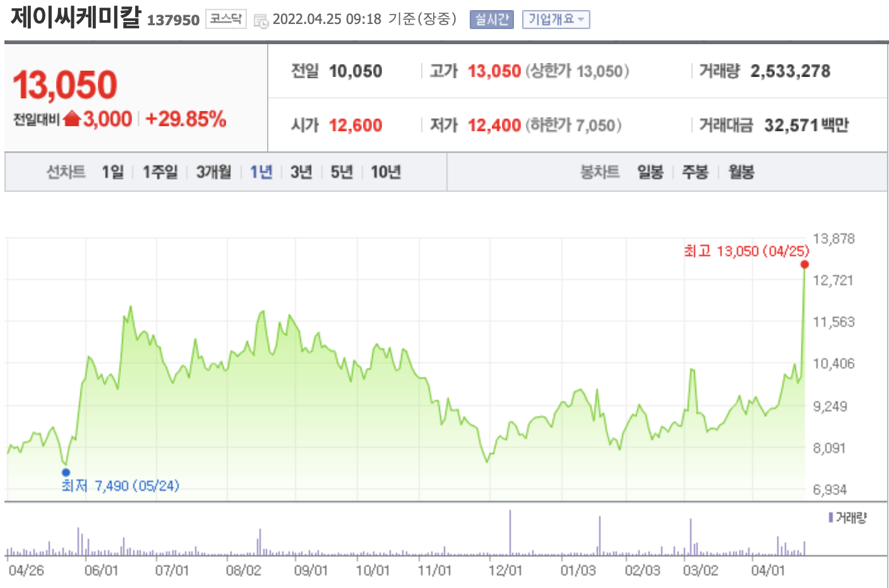This screenshot has width=889, height=588.
Task: Switch to the 일봉 candlestick chart
Action: [x=650, y=172]
